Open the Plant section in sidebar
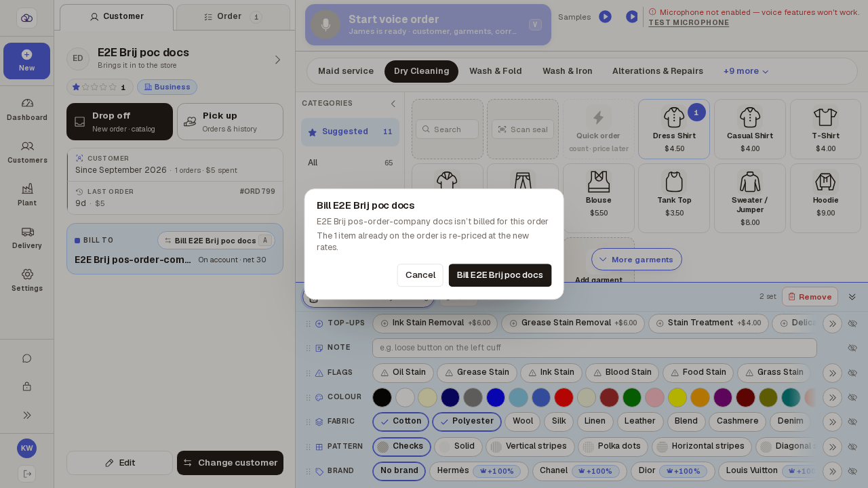This screenshot has height=488, width=868. coord(27,195)
